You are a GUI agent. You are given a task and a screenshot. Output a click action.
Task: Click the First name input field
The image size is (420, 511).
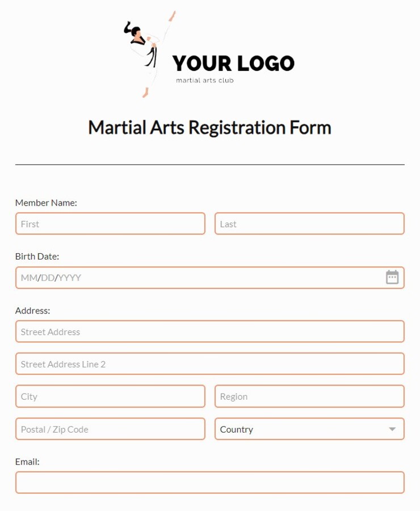[x=110, y=224]
